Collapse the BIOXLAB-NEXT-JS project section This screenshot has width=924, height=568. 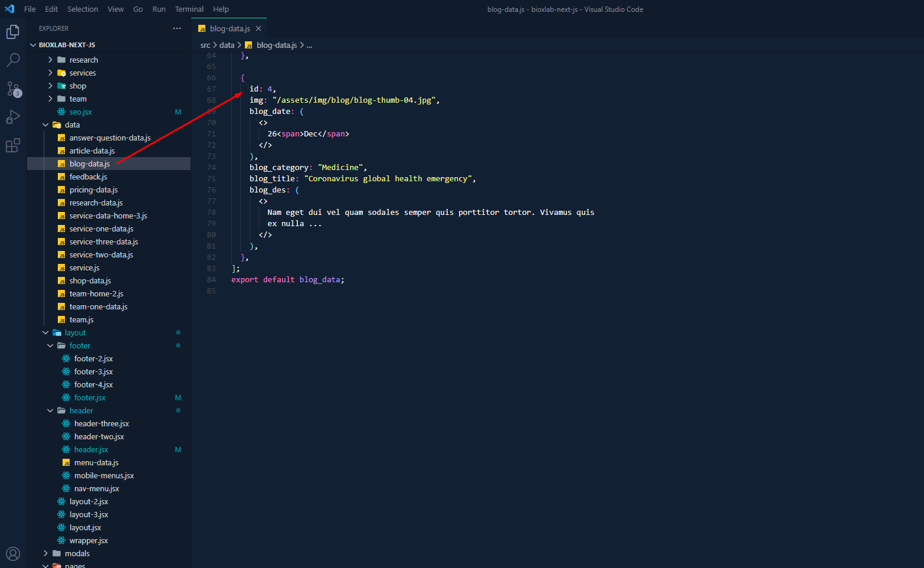(67, 45)
